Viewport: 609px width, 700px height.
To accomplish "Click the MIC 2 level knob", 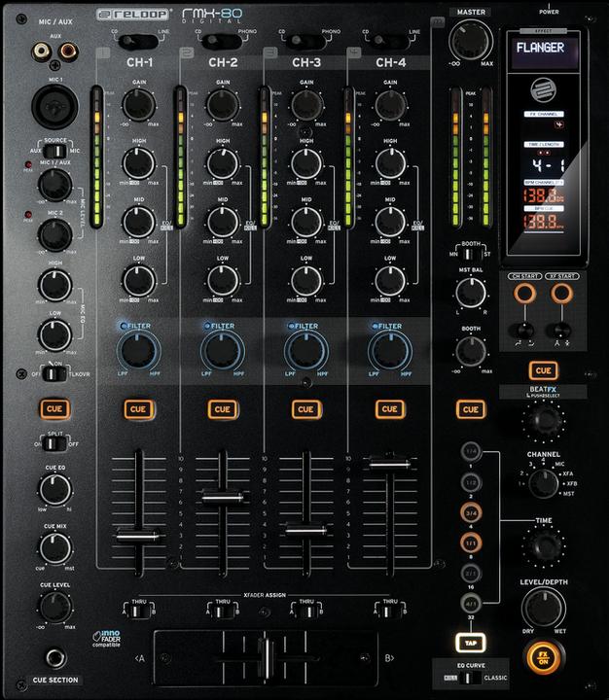I will pos(54,235).
